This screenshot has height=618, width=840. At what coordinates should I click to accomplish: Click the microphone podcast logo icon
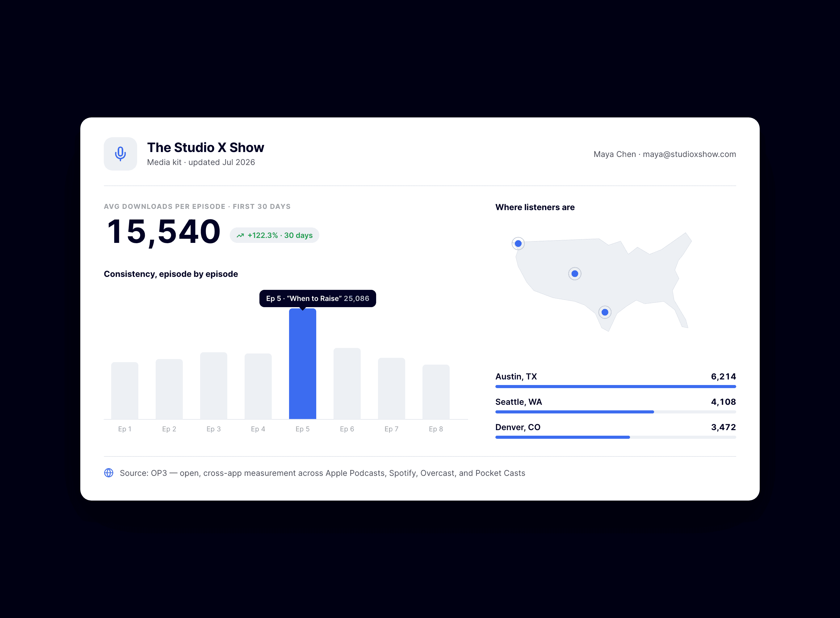(x=120, y=154)
